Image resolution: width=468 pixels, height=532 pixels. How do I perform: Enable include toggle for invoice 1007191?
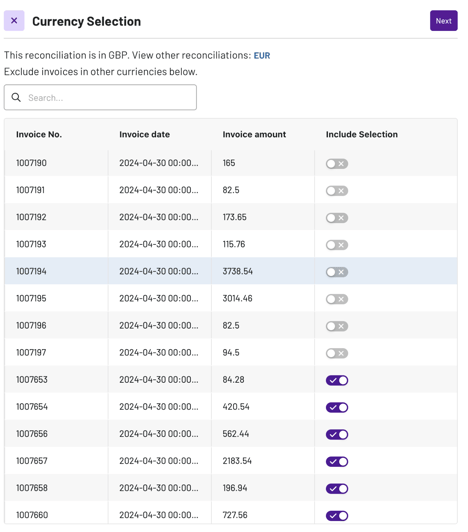[x=337, y=191]
